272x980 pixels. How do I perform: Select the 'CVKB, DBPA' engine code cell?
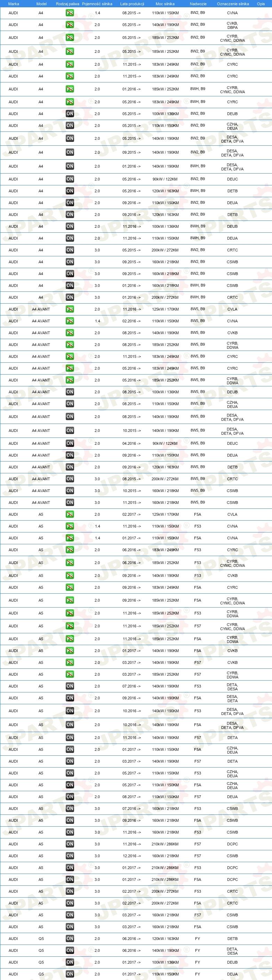pos(232,25)
